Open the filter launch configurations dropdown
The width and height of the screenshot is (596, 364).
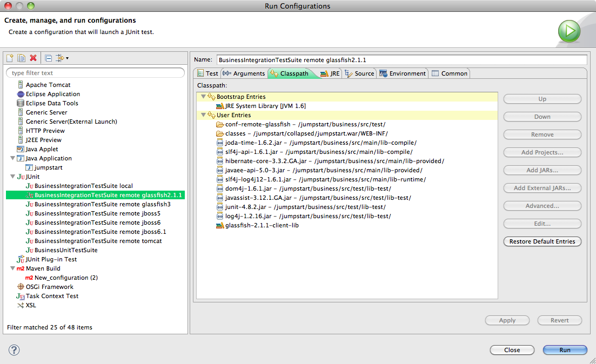[x=62, y=58]
